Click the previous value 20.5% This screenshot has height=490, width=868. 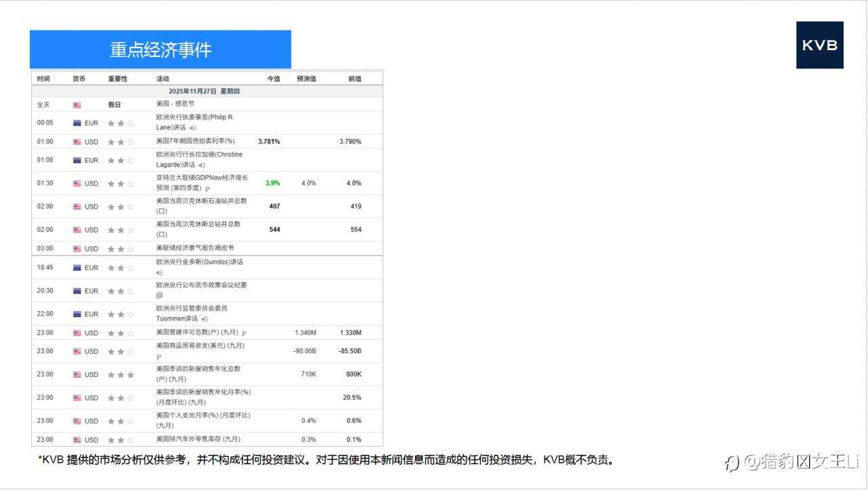[x=353, y=398]
